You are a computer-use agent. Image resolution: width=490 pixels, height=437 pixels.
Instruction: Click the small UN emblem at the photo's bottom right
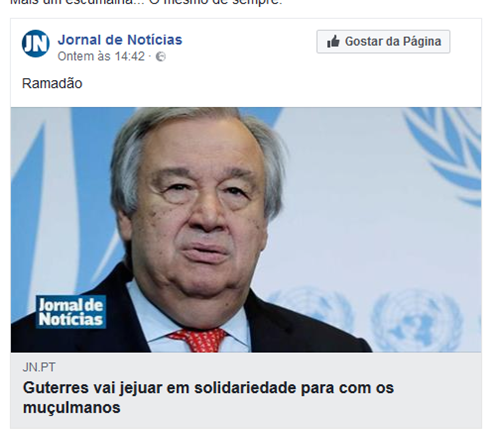pos(417,322)
